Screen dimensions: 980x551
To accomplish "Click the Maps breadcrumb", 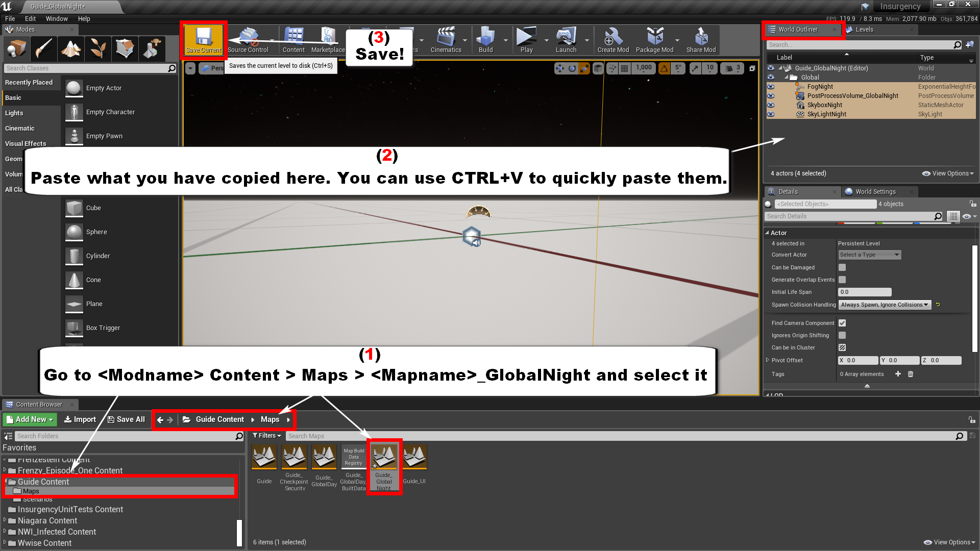I will point(270,419).
